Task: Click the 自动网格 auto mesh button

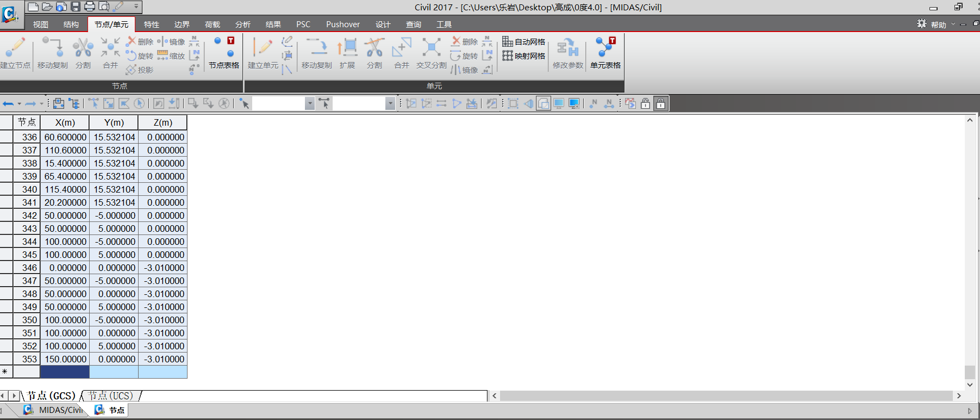Action: [x=523, y=42]
